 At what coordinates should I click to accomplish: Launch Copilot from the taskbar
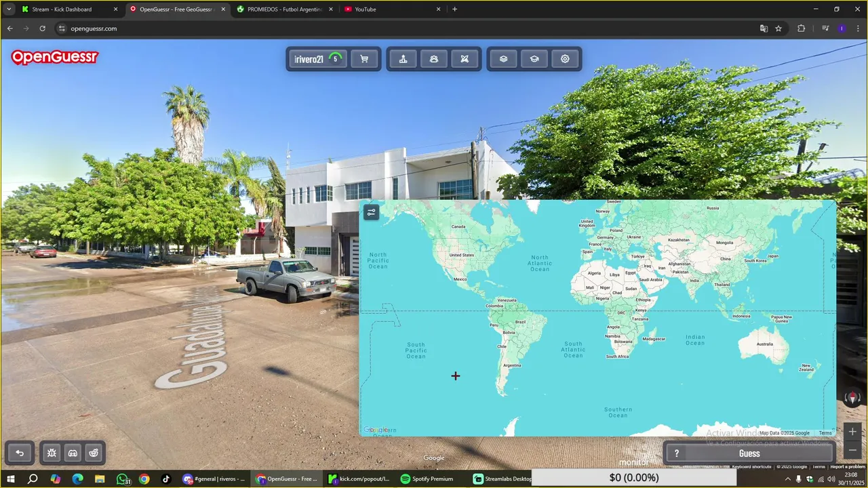pyautogui.click(x=55, y=479)
